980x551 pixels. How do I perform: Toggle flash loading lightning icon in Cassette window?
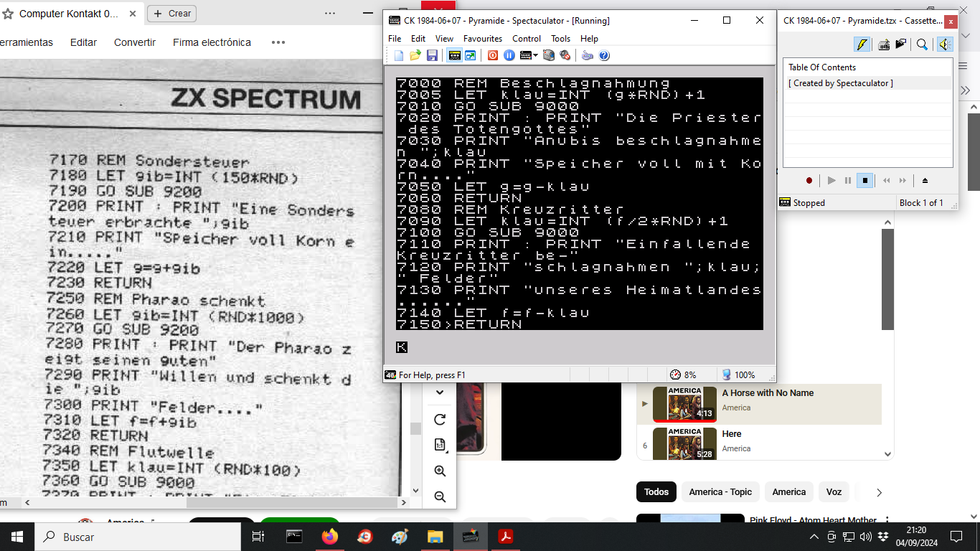click(862, 44)
